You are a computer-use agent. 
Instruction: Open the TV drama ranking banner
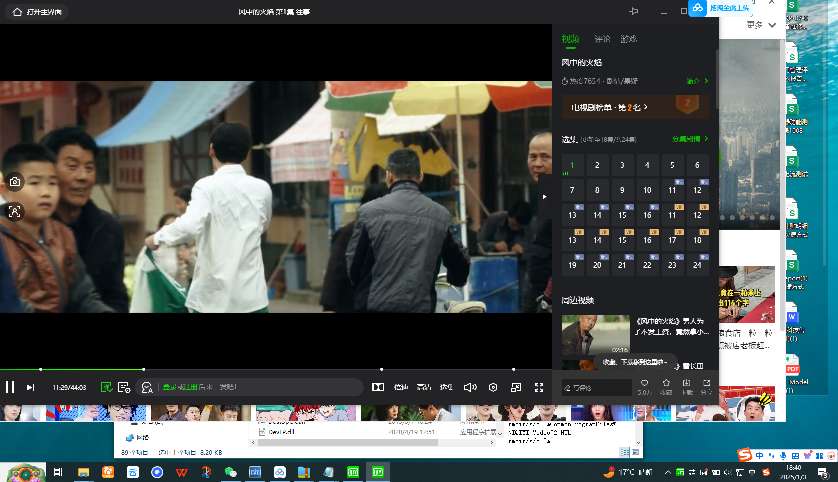click(635, 107)
